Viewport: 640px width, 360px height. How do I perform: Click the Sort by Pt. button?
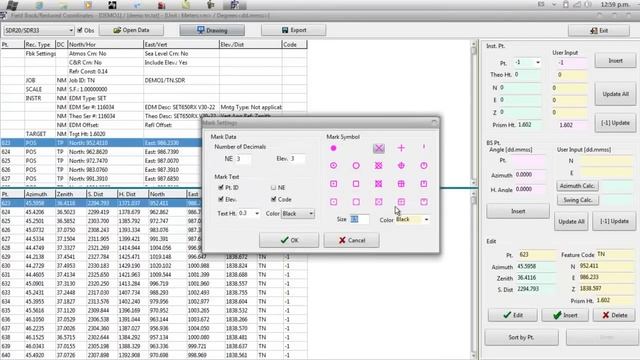point(521,338)
